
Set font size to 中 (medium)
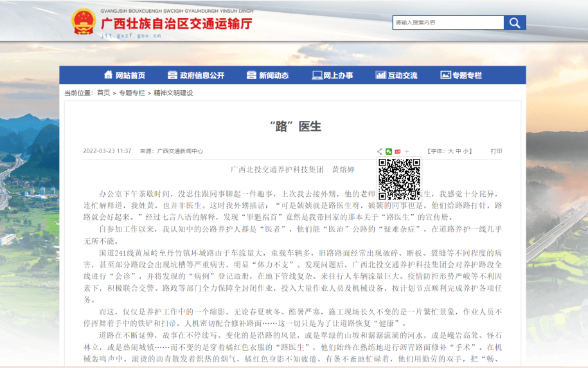458,151
